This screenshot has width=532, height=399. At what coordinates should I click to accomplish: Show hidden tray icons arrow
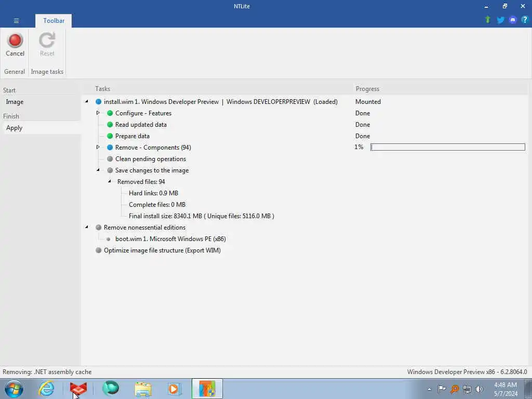click(x=429, y=389)
